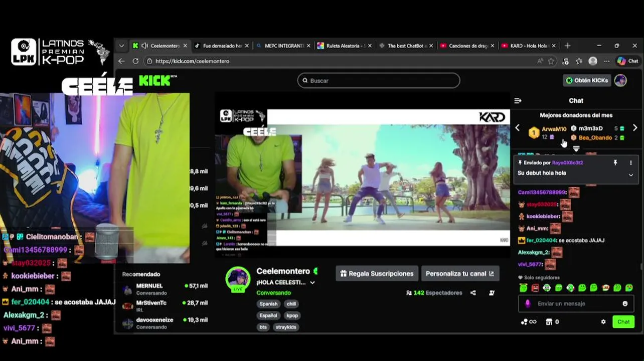644x361 pixels.
Task: Switch to the Ruleta Aleatoria tab
Action: point(345,46)
